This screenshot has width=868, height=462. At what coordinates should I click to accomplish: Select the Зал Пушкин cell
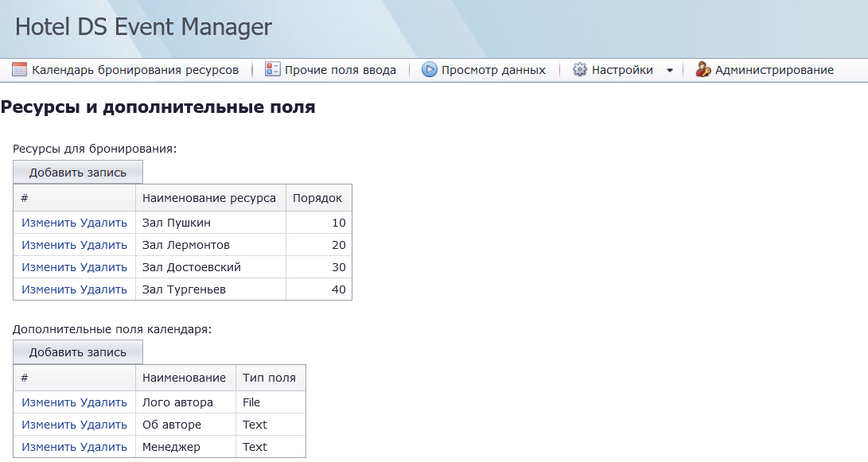click(x=211, y=223)
